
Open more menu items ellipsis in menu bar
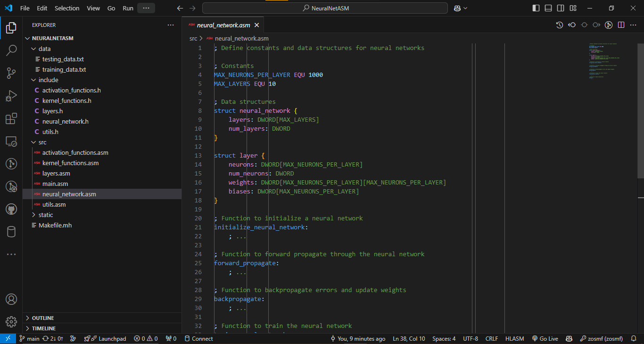coord(146,8)
